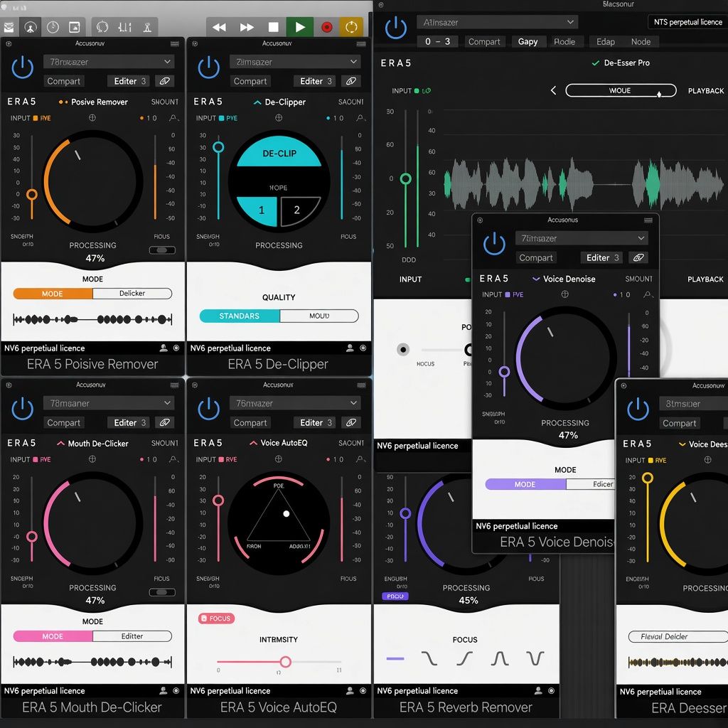Image resolution: width=728 pixels, height=728 pixels.
Task: Click link icon in Mouth De-Clicker header
Action: 164,422
